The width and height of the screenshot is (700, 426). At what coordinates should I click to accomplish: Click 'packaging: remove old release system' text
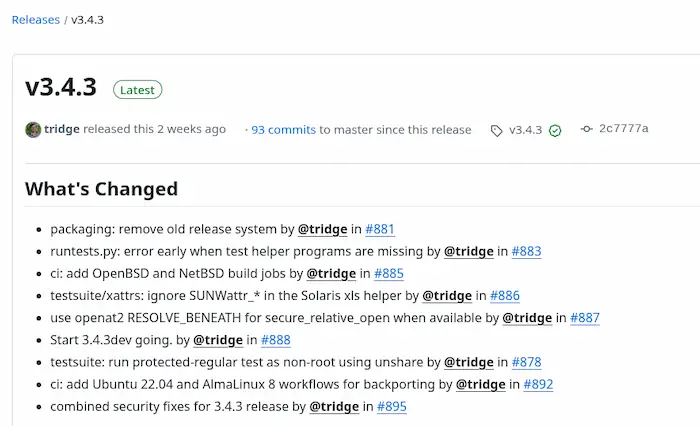tap(163, 229)
